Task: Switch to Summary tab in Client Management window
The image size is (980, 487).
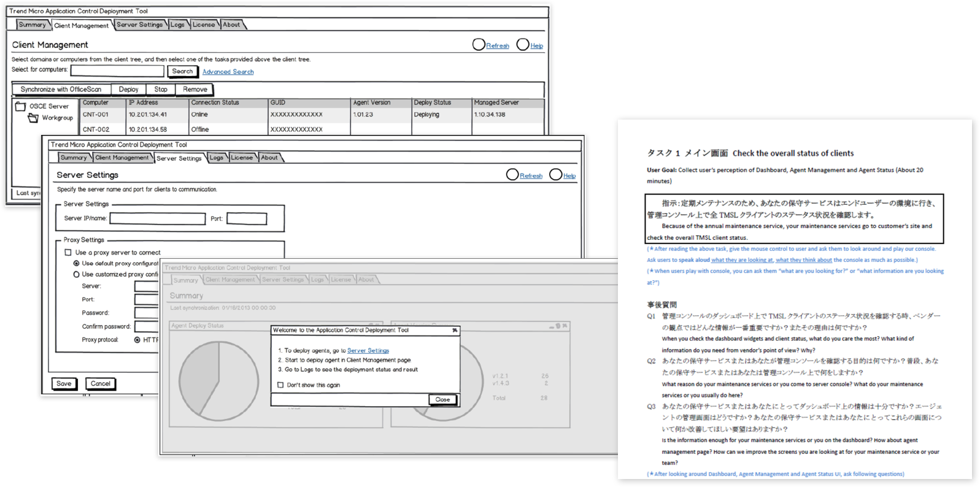Action: pos(32,25)
